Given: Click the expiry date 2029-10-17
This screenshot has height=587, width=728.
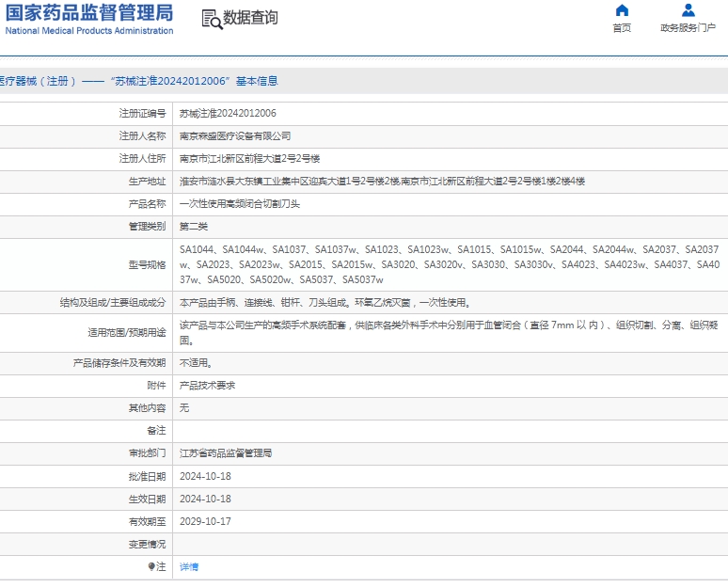Looking at the screenshot, I should (x=205, y=521).
